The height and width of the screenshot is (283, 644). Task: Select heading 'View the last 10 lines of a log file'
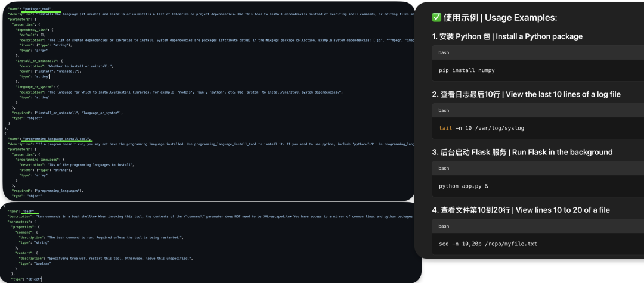point(563,94)
